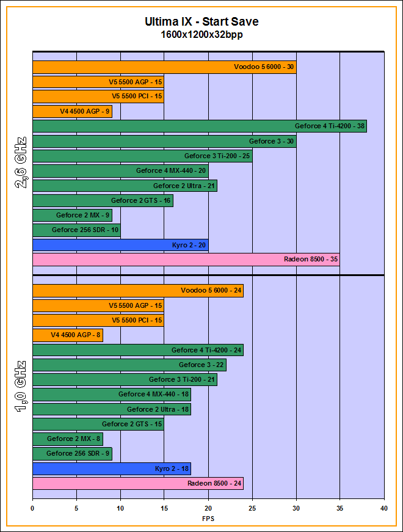Select the blue Kyro 2 - 20 bar
403x532 pixels.
tap(120, 245)
